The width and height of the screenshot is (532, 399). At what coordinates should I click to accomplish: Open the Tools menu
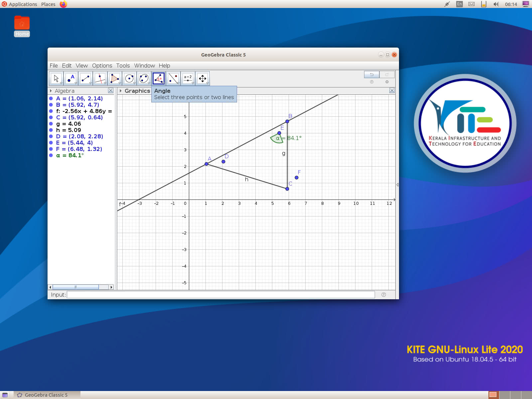click(x=123, y=66)
